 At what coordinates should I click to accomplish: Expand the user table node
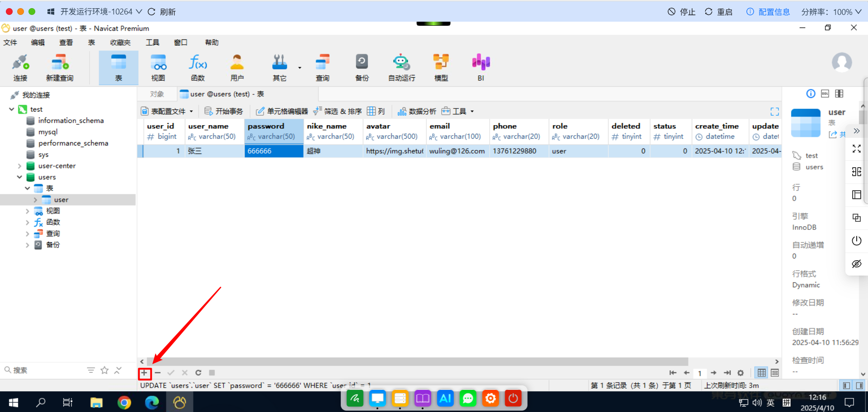pos(35,200)
